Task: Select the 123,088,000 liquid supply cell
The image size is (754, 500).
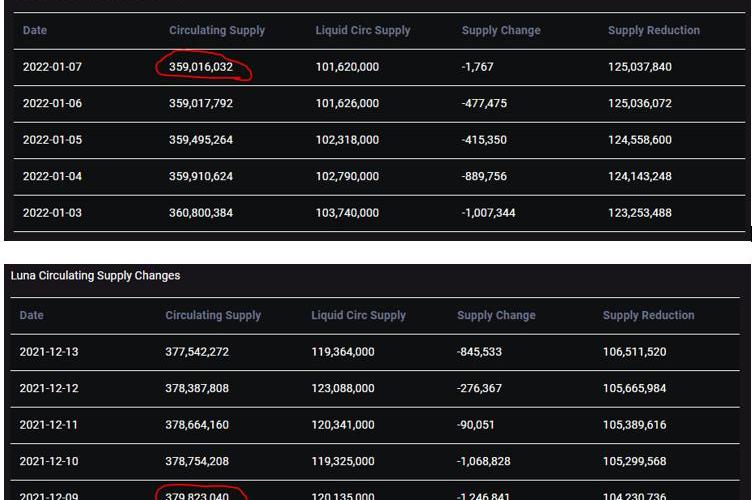Action: pyautogui.click(x=343, y=388)
